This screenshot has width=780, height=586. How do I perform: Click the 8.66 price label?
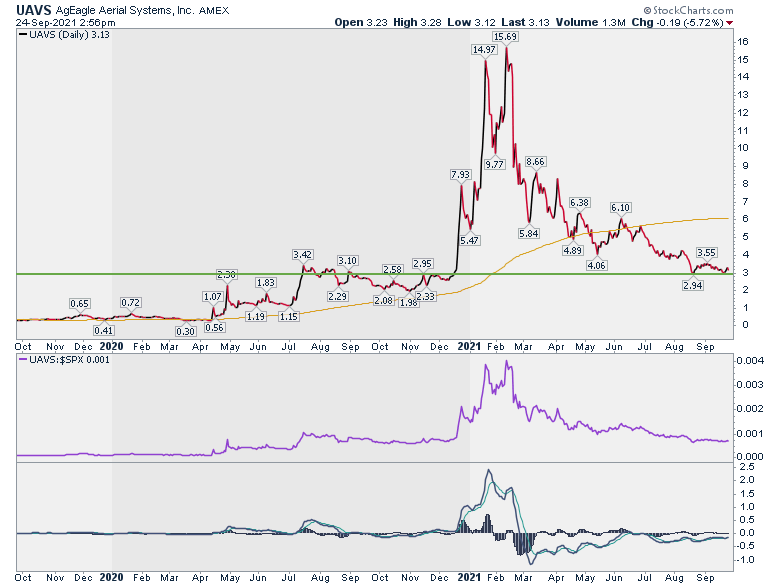[x=535, y=162]
